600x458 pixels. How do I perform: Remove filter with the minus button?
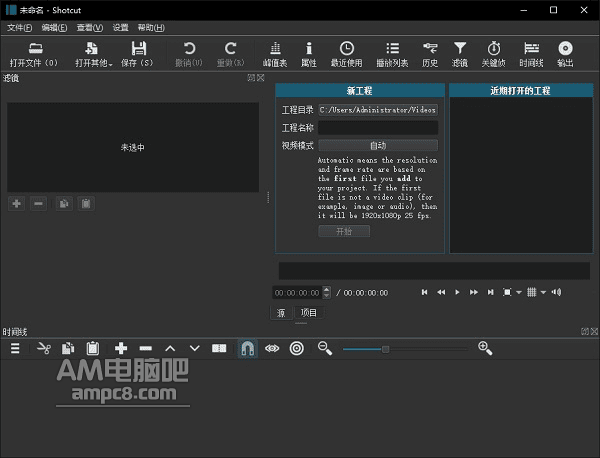coord(38,204)
